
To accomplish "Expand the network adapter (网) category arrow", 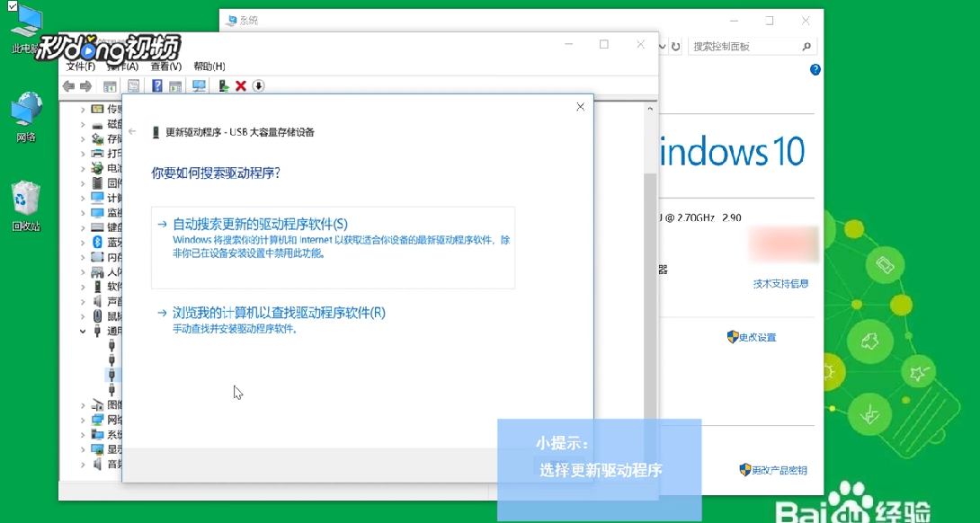I will pos(83,420).
